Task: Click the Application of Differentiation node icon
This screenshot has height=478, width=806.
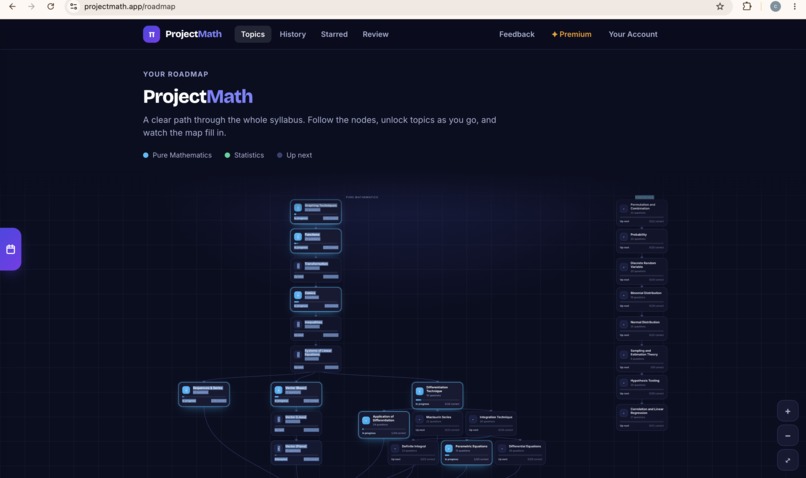Action: (x=366, y=420)
